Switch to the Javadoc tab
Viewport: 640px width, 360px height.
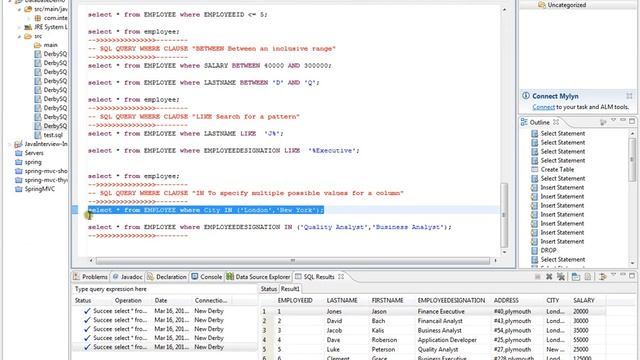127,277
